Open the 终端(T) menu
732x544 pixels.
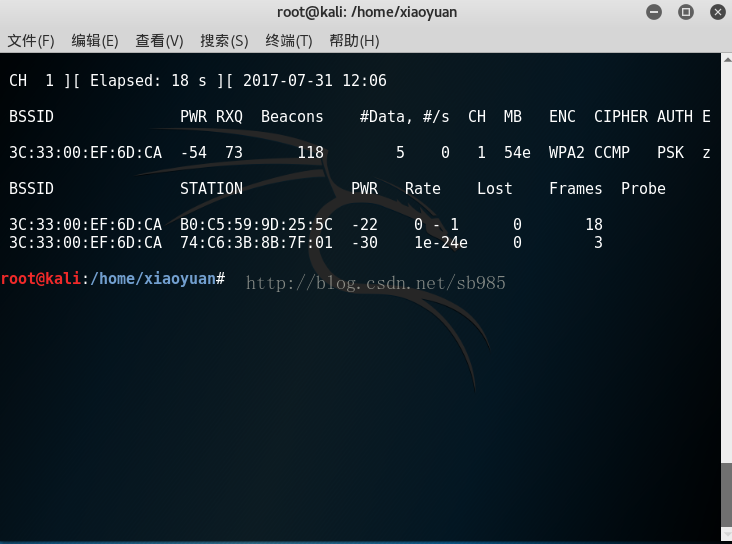pyautogui.click(x=289, y=41)
